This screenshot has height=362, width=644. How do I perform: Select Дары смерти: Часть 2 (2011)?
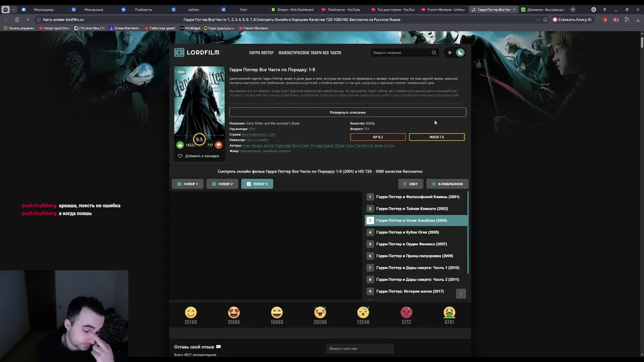coord(416,280)
